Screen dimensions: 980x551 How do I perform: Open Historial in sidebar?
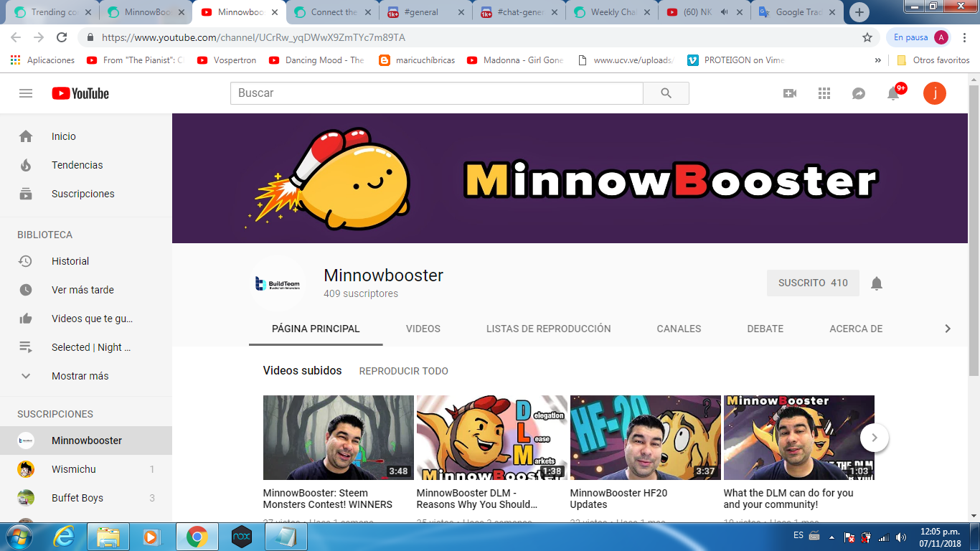(x=86, y=261)
